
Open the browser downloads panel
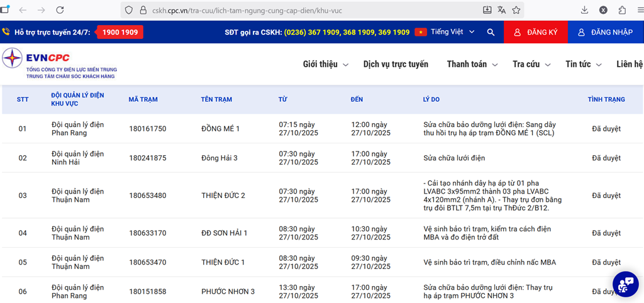[x=584, y=10]
